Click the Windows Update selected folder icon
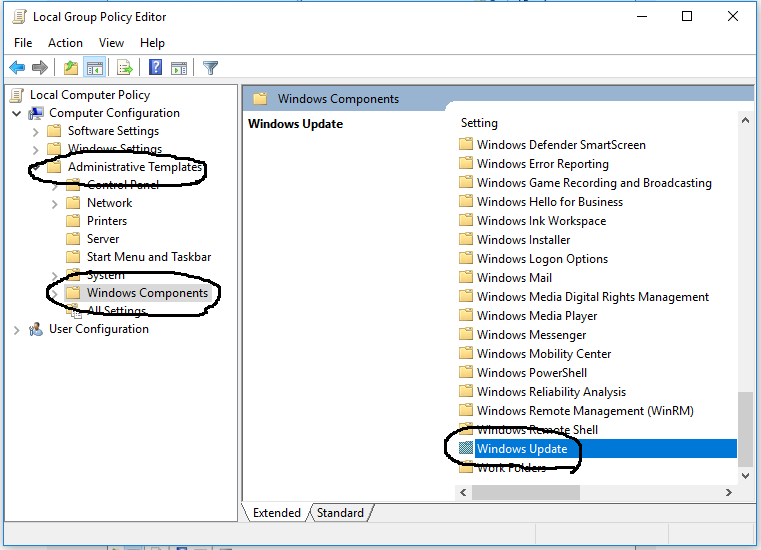The width and height of the screenshot is (761, 550). coord(466,449)
